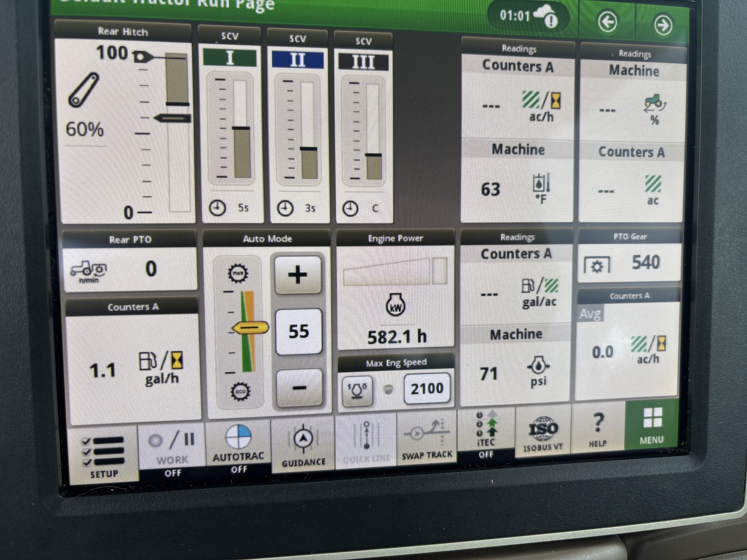Open the Rear PTO speed tile
Image resolution: width=747 pixels, height=560 pixels.
click(x=130, y=269)
